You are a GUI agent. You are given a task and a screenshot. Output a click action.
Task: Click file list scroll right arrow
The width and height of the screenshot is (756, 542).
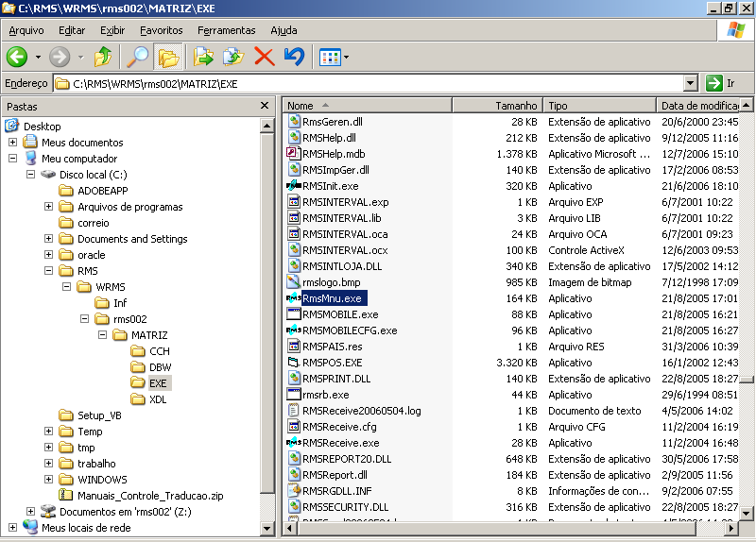click(731, 528)
